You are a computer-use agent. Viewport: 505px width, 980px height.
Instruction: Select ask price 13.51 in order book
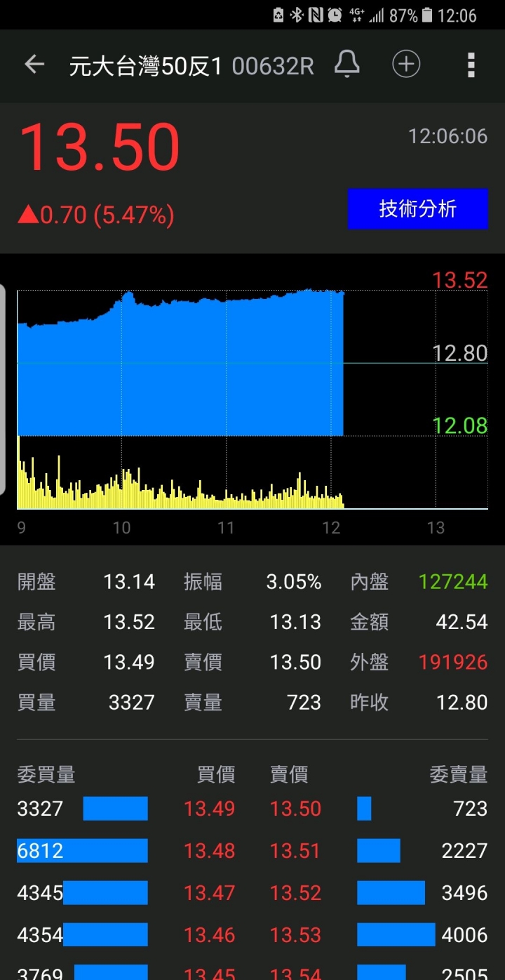point(295,851)
